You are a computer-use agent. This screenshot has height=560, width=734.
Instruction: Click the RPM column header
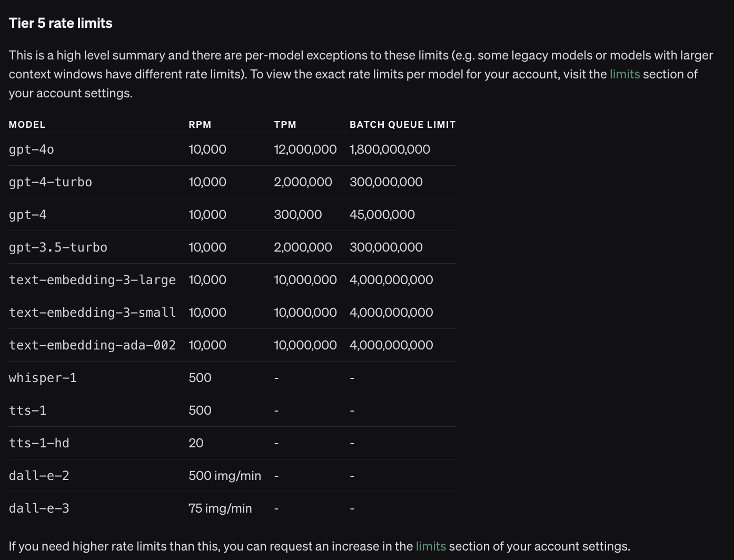point(200,125)
